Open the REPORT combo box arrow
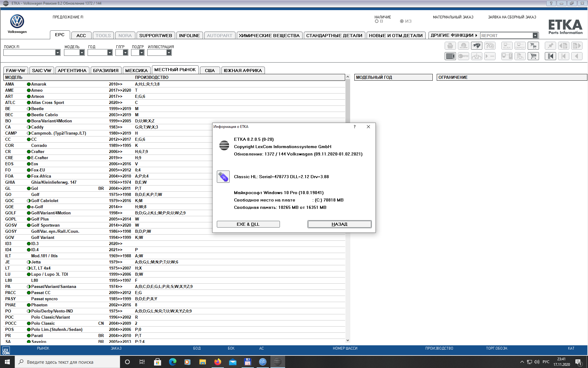This screenshot has width=588, height=368. point(535,36)
